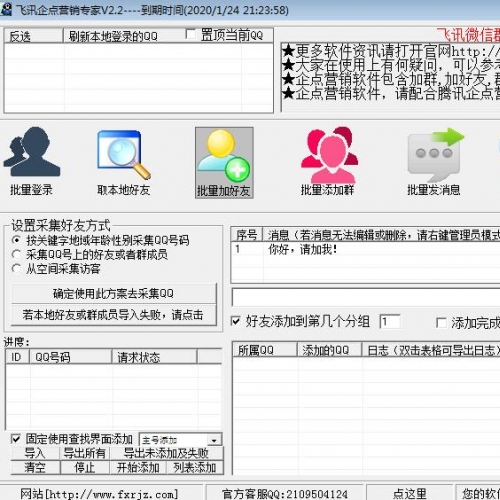Click the 添加的QQ column header
Screen dimensions: 500x500
tap(329, 350)
